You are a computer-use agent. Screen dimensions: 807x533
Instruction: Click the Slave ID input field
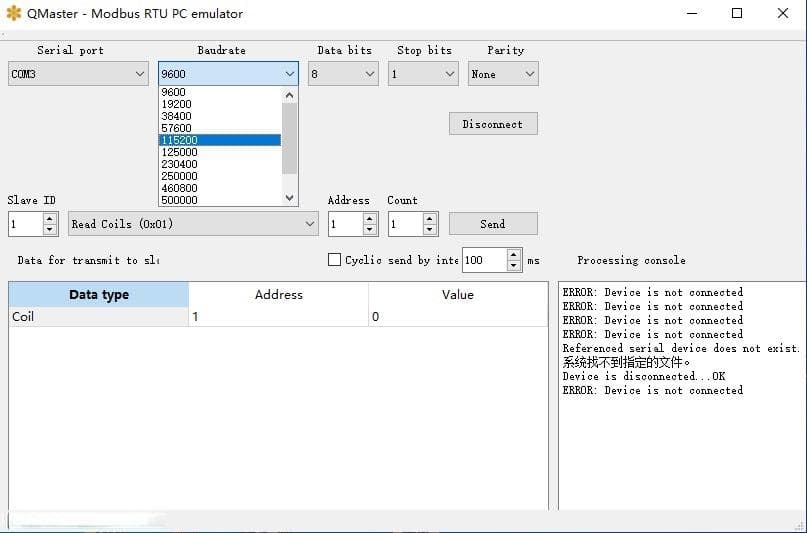pyautogui.click(x=26, y=224)
